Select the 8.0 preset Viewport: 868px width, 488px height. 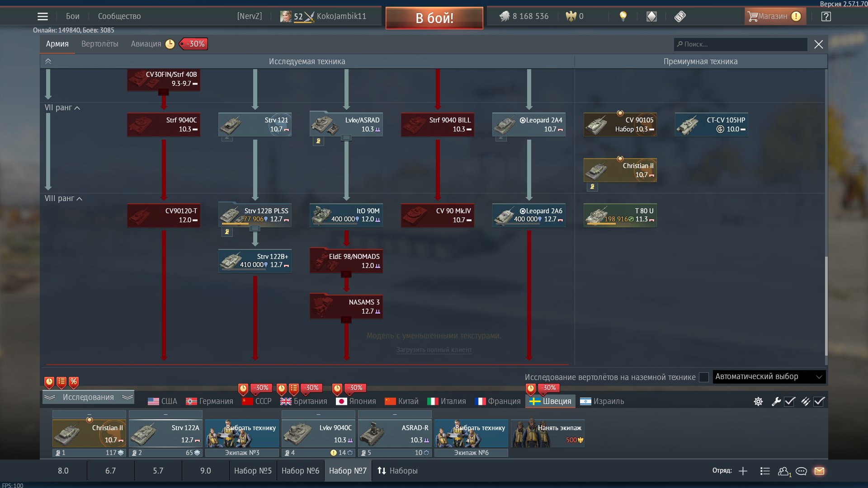point(63,471)
